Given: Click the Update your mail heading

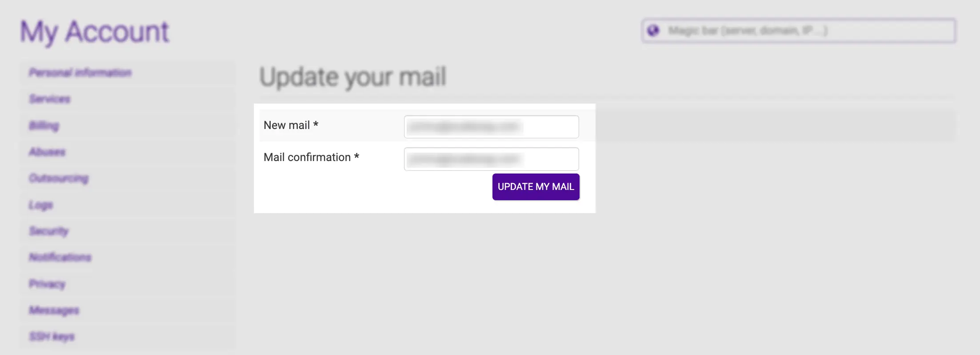Looking at the screenshot, I should [x=352, y=77].
